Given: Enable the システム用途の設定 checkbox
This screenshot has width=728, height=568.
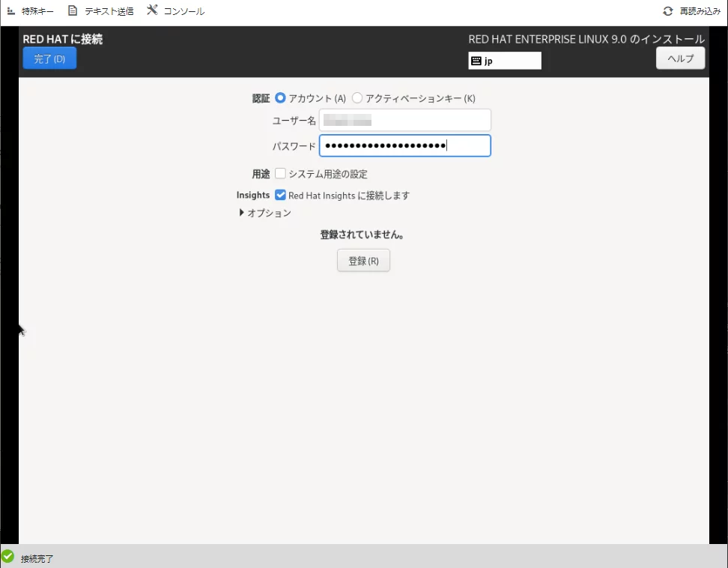Looking at the screenshot, I should [x=281, y=174].
